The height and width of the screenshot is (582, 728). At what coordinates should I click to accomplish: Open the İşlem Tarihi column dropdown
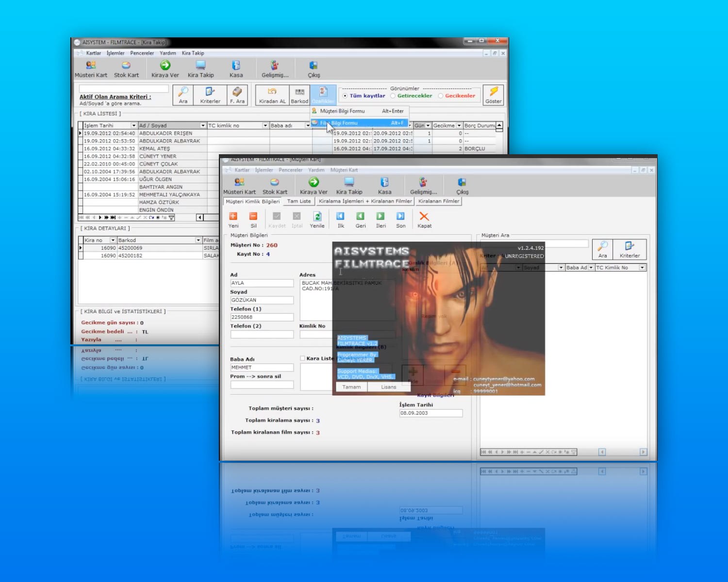(x=134, y=126)
